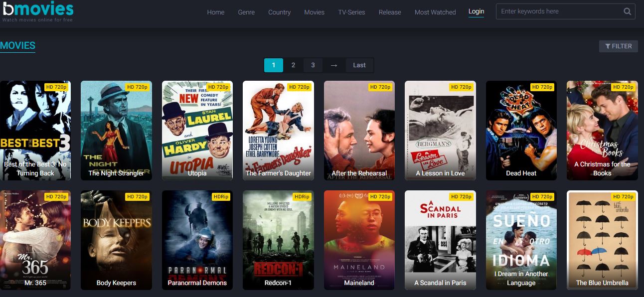This screenshot has width=644, height=297.
Task: Click the HD 720p badge on Maineland
Action: coord(380,197)
